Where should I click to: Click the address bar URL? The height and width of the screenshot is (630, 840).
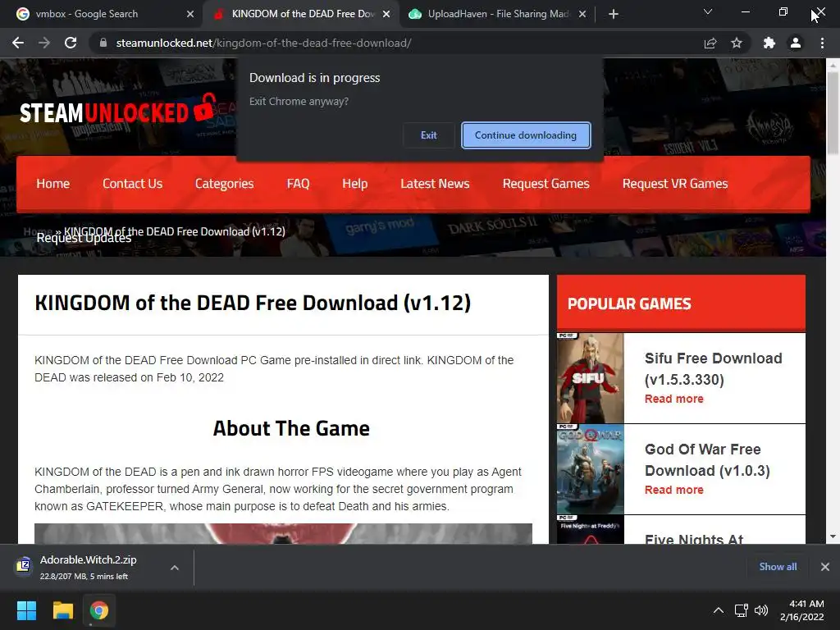263,43
